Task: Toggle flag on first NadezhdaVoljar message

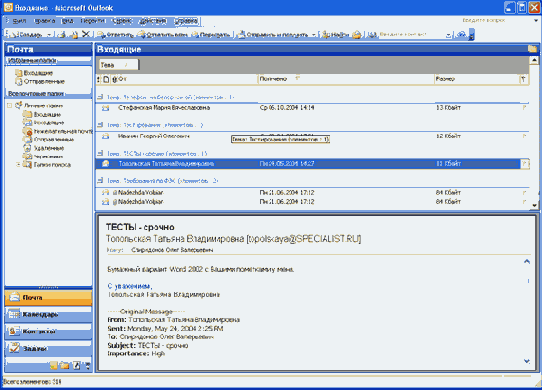Action: [524, 193]
